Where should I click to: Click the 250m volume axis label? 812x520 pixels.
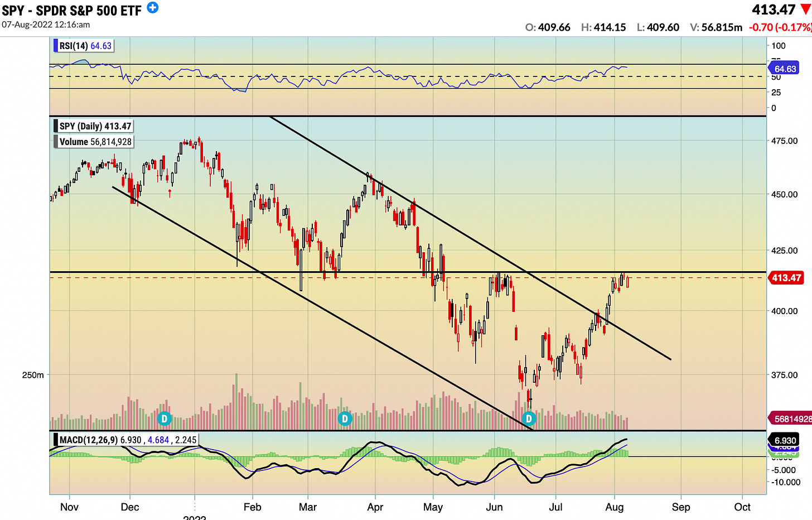pyautogui.click(x=33, y=375)
